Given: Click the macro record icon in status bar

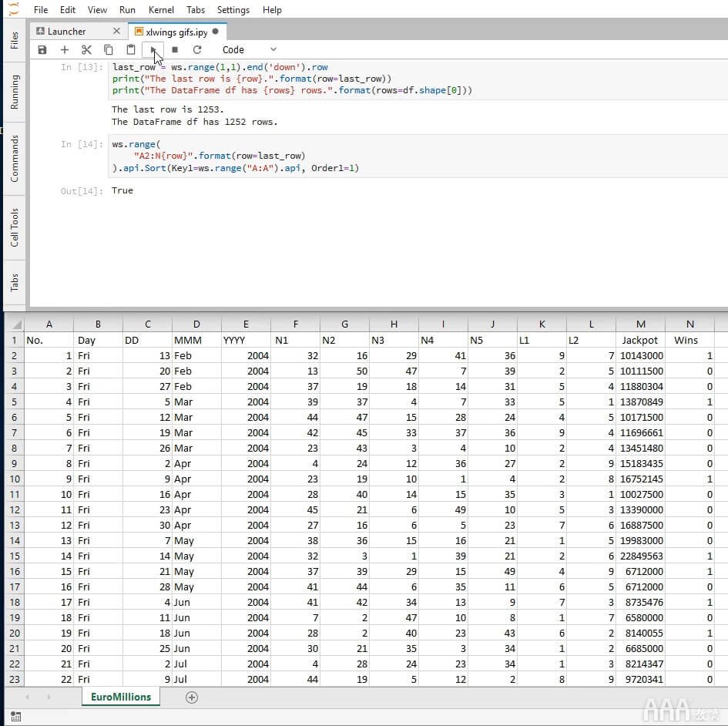Looking at the screenshot, I should click(x=15, y=718).
